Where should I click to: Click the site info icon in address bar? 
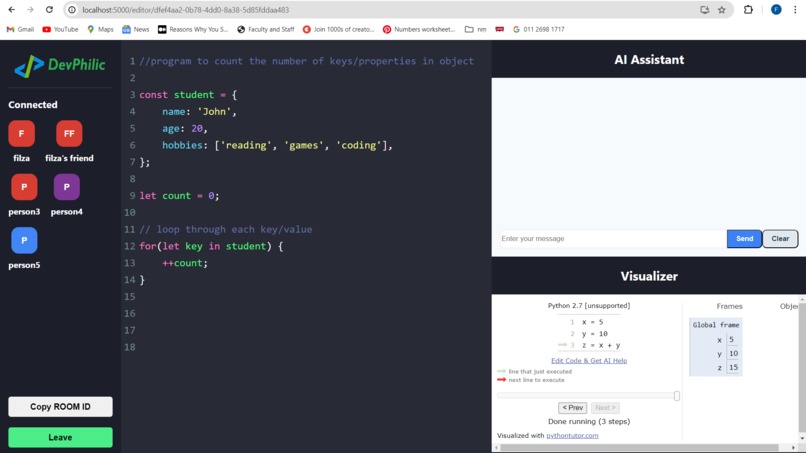coord(72,10)
